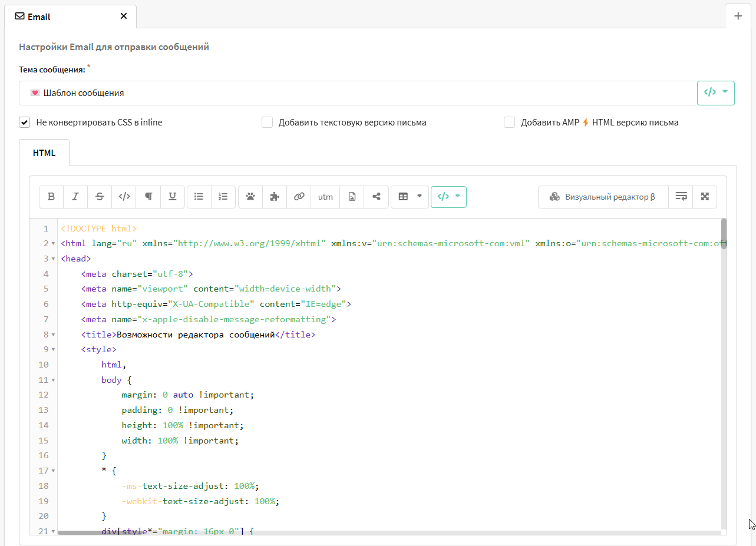Open Визуальный редактор β
The width and height of the screenshot is (756, 546).
click(603, 197)
